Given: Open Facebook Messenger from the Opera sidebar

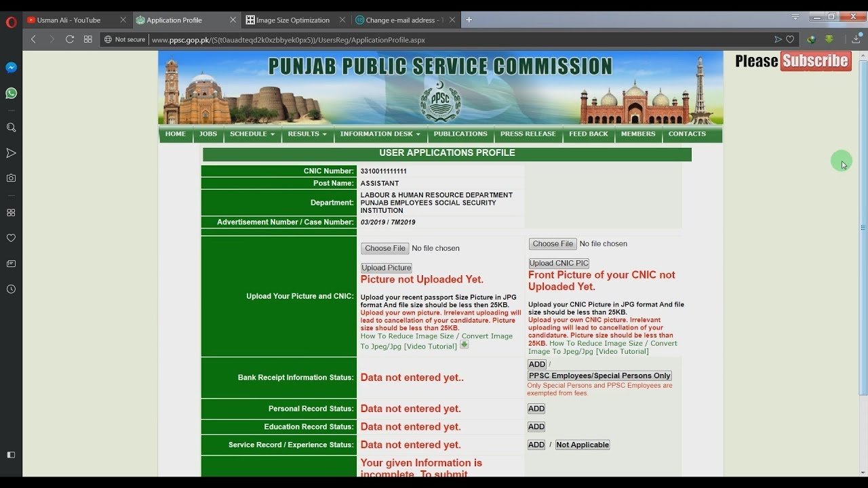Looking at the screenshot, I should point(11,67).
